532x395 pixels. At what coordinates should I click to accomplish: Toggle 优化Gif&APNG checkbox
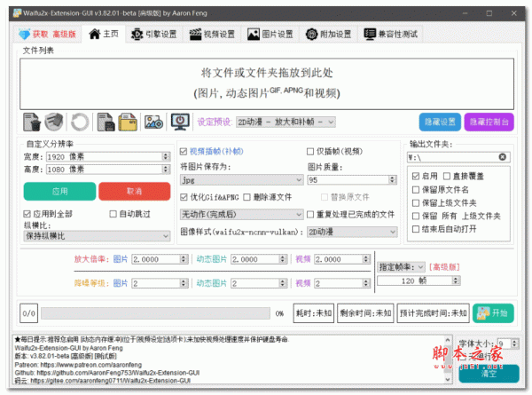184,197
